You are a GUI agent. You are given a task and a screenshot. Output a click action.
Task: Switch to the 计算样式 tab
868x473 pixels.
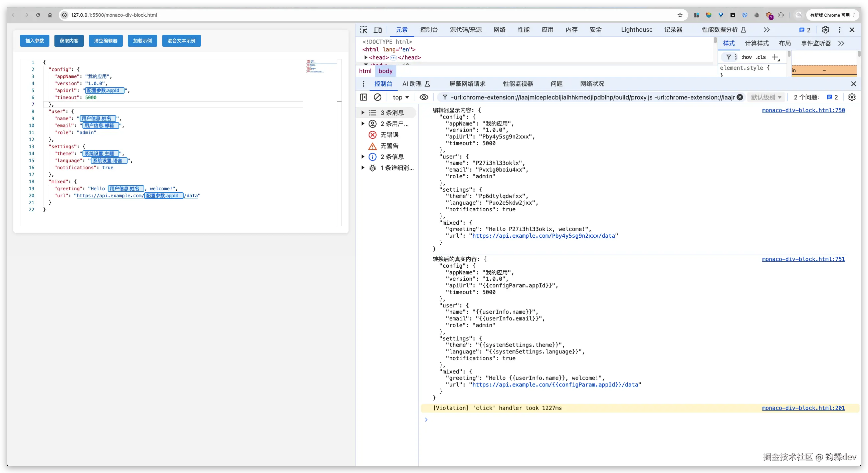(x=756, y=43)
